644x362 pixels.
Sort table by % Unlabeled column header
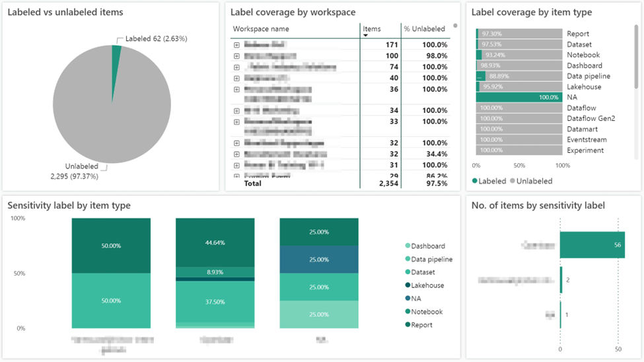424,29
